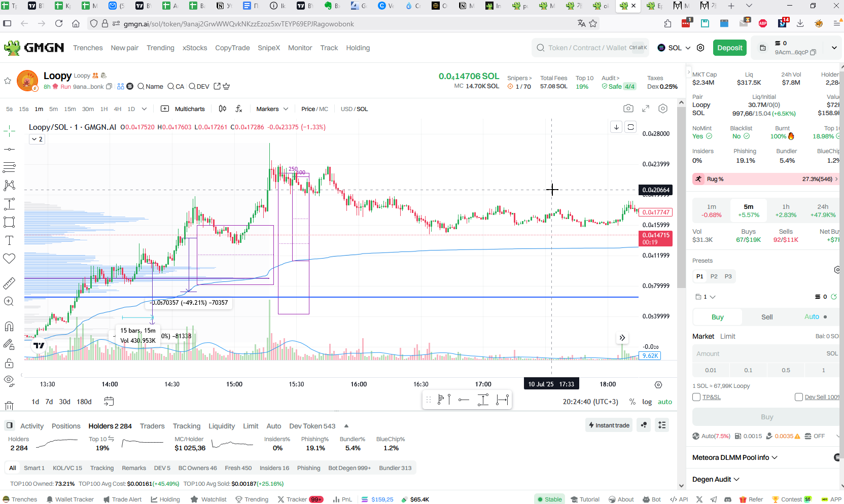Click the Instant trade button
This screenshot has width=844, height=504.
click(x=609, y=425)
